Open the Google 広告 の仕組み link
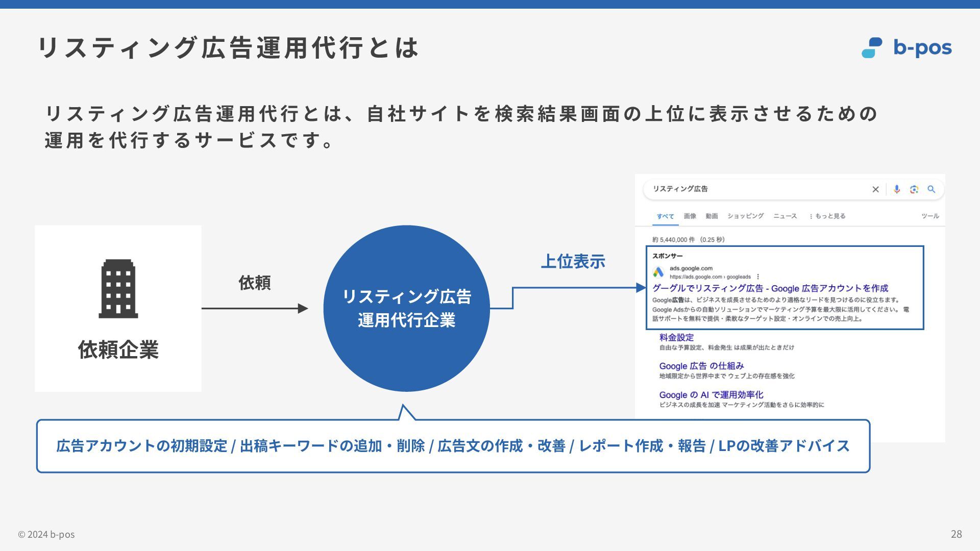980x551 pixels. [701, 366]
